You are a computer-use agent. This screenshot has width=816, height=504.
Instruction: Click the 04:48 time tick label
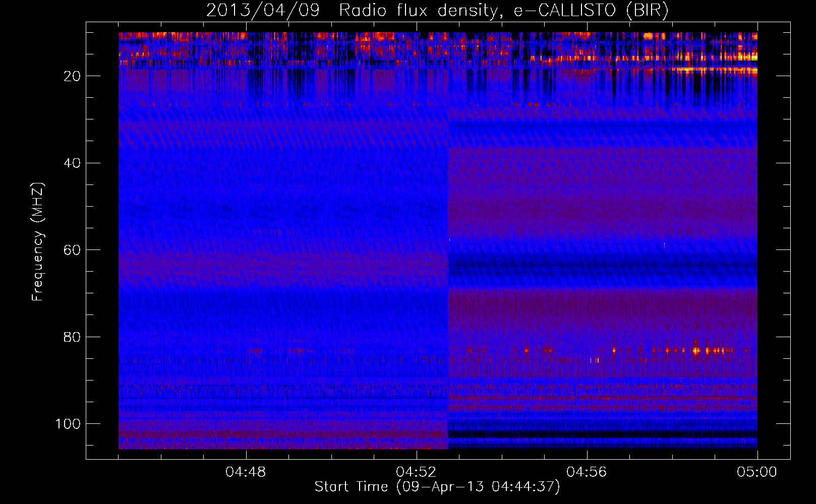[246, 472]
